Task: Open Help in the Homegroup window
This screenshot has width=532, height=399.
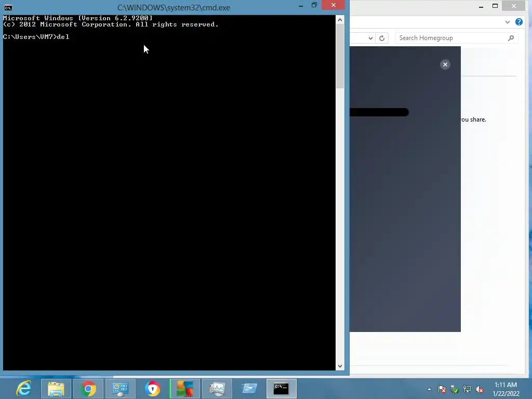Action: 519,22
